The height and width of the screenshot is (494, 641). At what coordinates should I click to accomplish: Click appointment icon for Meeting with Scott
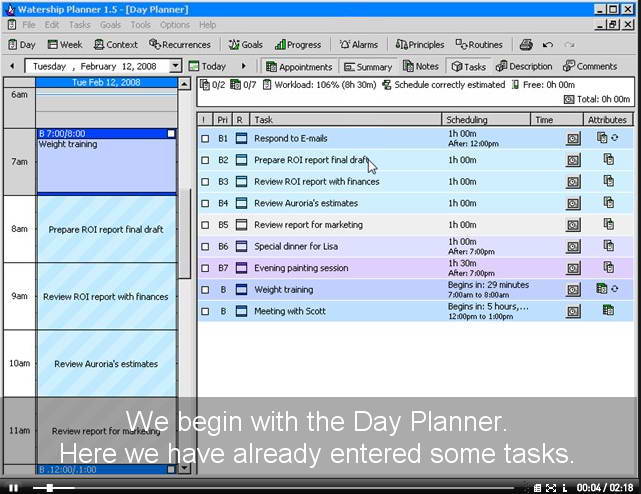click(608, 310)
